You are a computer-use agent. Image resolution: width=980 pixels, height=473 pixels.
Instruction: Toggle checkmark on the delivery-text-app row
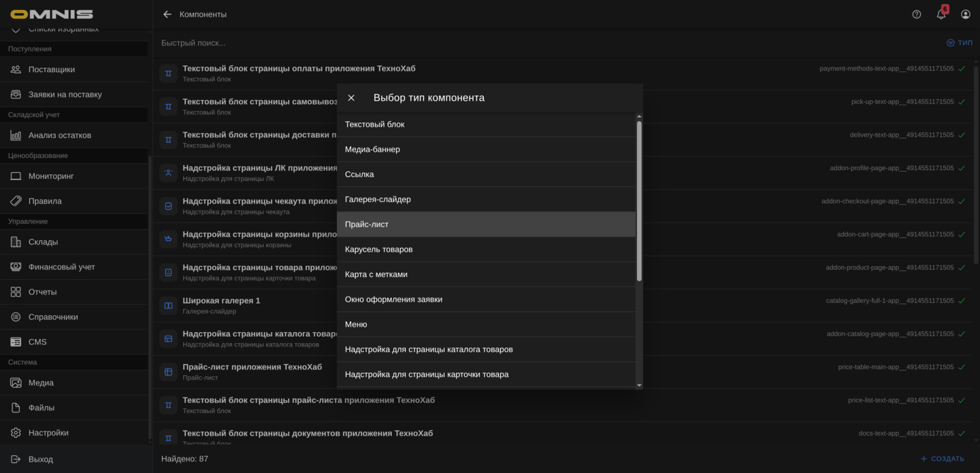tap(961, 134)
